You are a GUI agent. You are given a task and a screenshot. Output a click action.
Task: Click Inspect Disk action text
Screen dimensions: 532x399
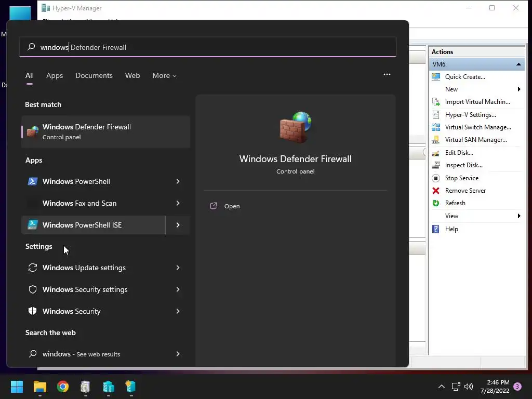click(463, 165)
